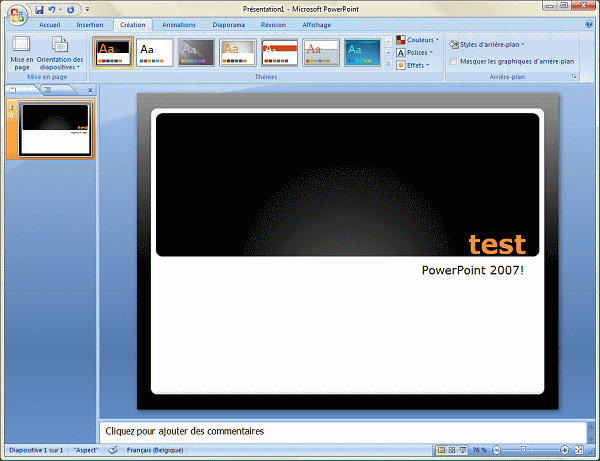Switch to the Insertion tab
The height and width of the screenshot is (461, 600).
[90, 24]
